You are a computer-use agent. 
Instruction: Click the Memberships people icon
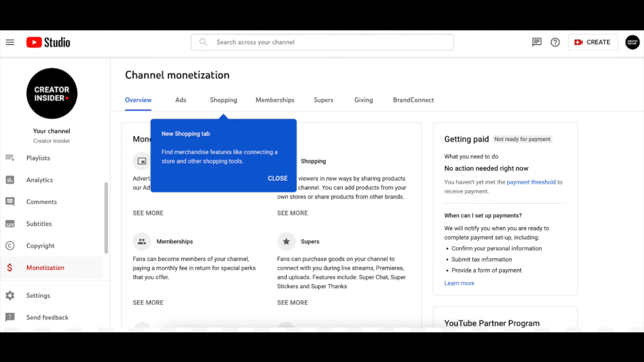pyautogui.click(x=142, y=241)
